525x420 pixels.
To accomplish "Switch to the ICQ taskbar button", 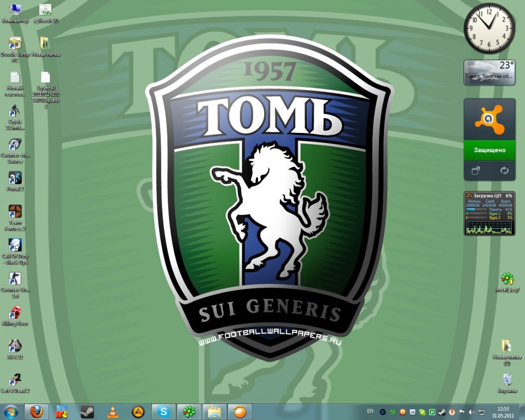I will point(189,412).
